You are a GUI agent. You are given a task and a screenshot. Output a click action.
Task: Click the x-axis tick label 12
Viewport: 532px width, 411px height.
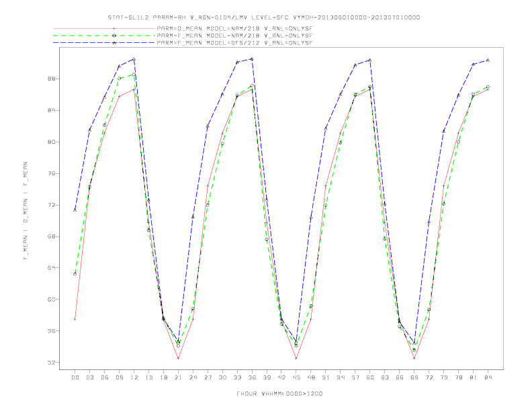point(134,377)
